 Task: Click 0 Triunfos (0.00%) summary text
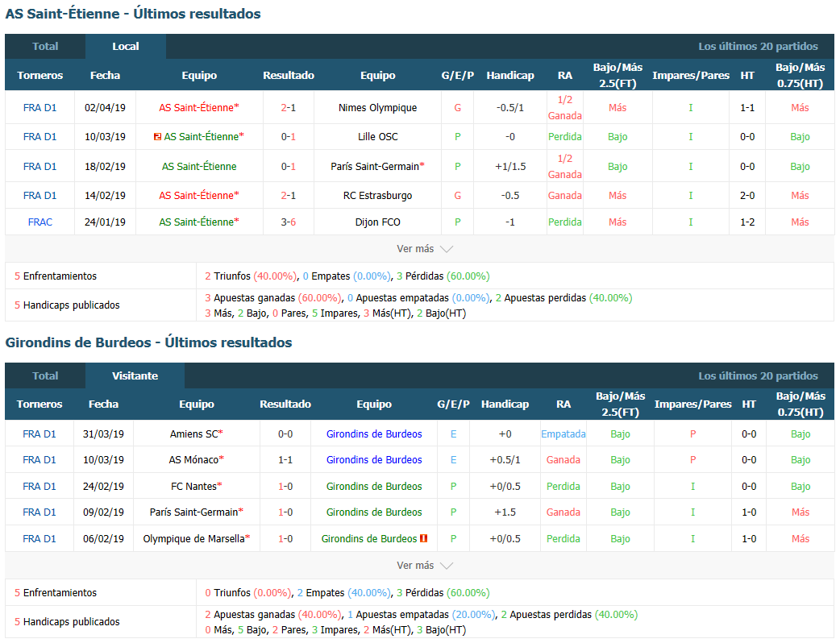(248, 593)
